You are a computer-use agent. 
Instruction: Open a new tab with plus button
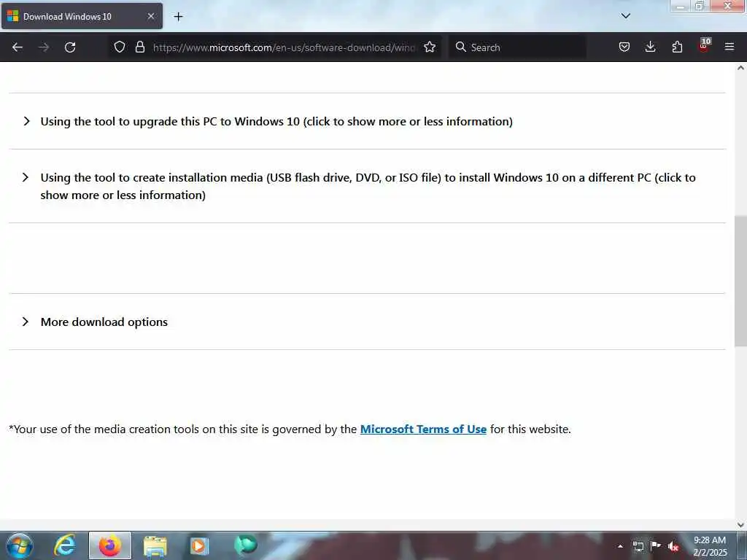pyautogui.click(x=178, y=17)
